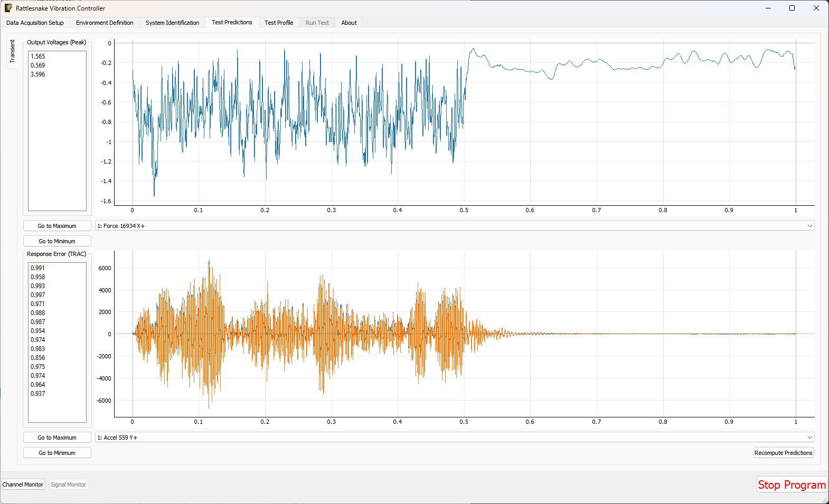The image size is (829, 504).
Task: Click Go to Maximum under Output Voltages
Action: coord(57,226)
